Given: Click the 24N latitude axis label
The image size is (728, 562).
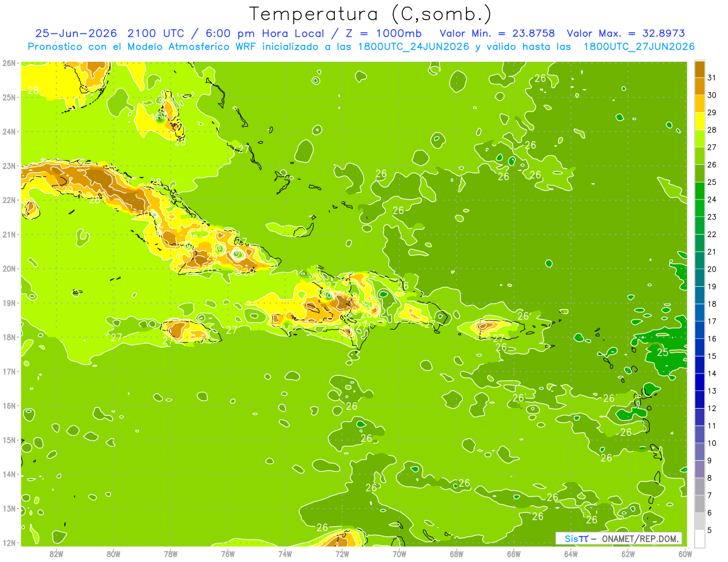Looking at the screenshot, I should click(9, 132).
